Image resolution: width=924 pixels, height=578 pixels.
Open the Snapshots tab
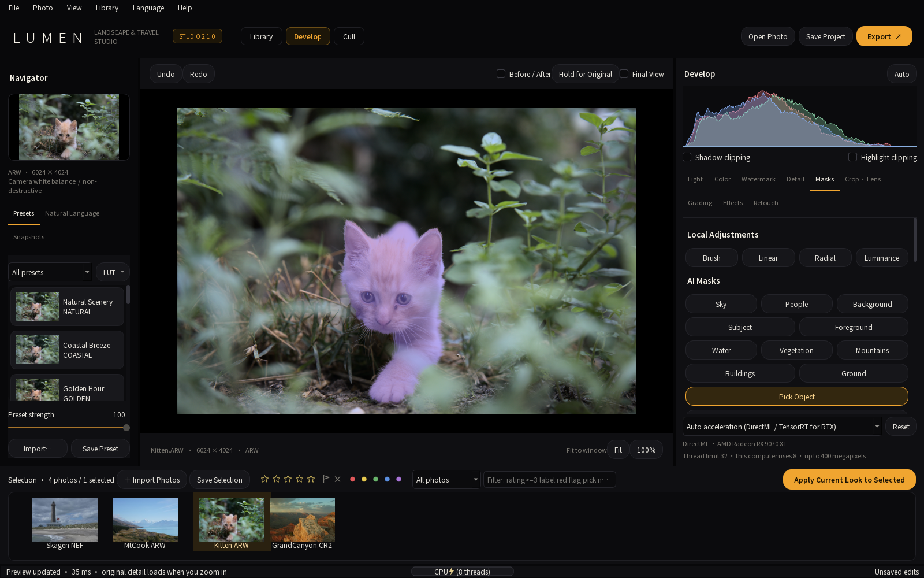[x=29, y=237]
